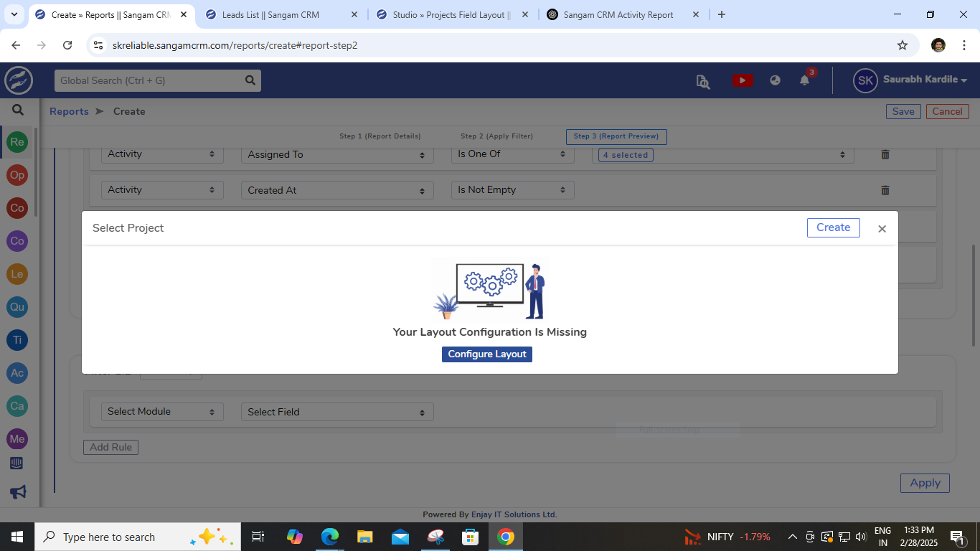Open the Ca module in sidebar
This screenshot has height=551, width=980.
(17, 406)
